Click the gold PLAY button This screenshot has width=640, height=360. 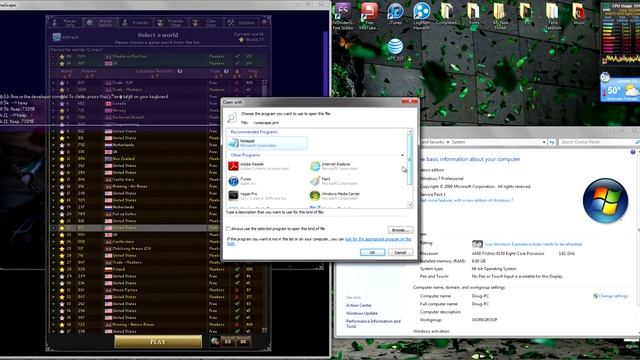pyautogui.click(x=158, y=342)
